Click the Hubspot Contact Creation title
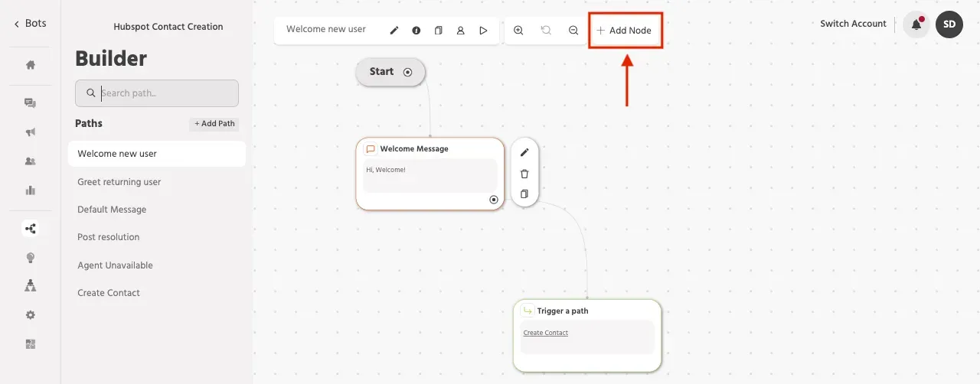The height and width of the screenshot is (384, 980). coord(168,27)
